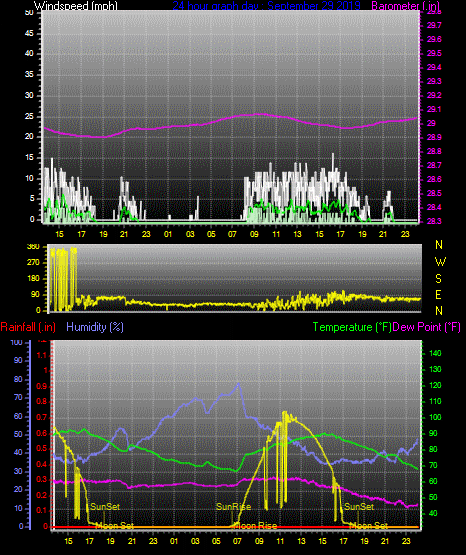Image resolution: width=466 pixels, height=555 pixels.
Task: Click the compass letter W
Action: point(440,262)
